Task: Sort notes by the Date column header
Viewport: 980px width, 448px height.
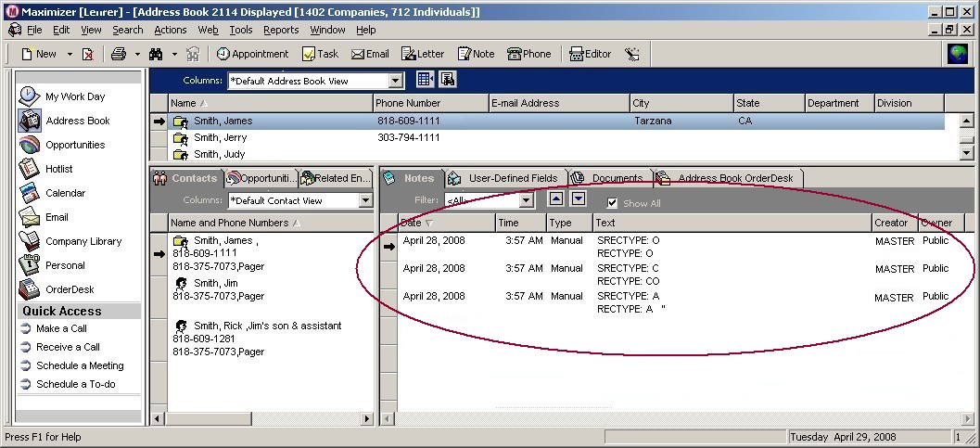Action: coord(446,223)
